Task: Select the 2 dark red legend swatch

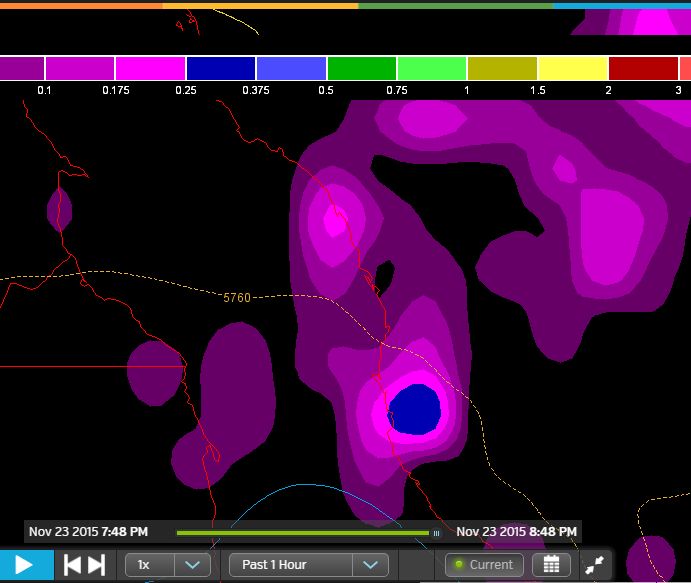Action: [643, 68]
